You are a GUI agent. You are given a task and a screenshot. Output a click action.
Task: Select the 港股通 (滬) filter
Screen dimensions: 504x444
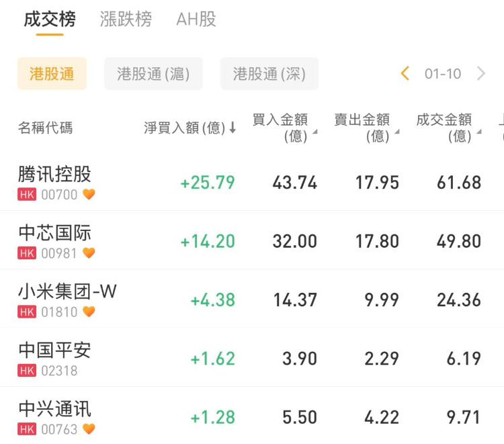(153, 74)
